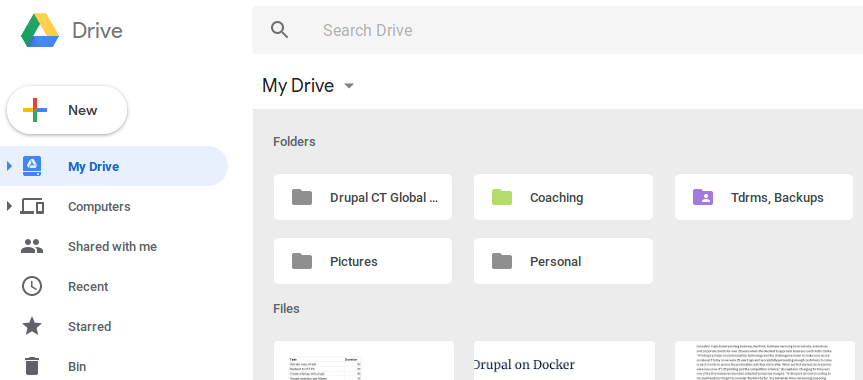Open the My Drive dropdown arrow
The height and width of the screenshot is (380, 863).
pos(349,86)
